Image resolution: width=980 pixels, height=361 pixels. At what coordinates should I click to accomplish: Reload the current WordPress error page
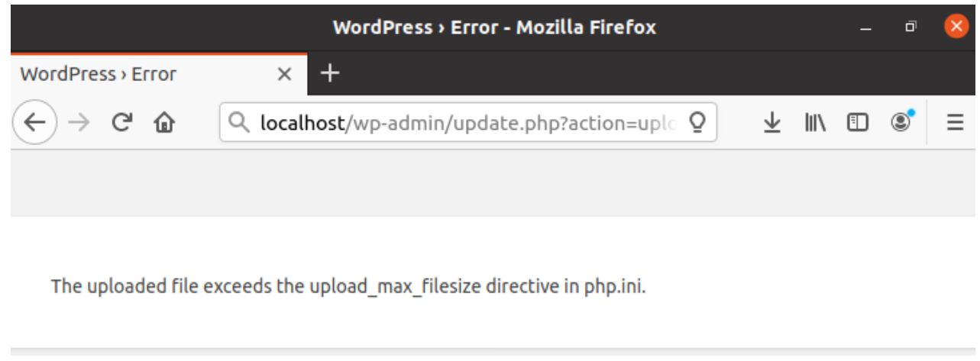[121, 122]
